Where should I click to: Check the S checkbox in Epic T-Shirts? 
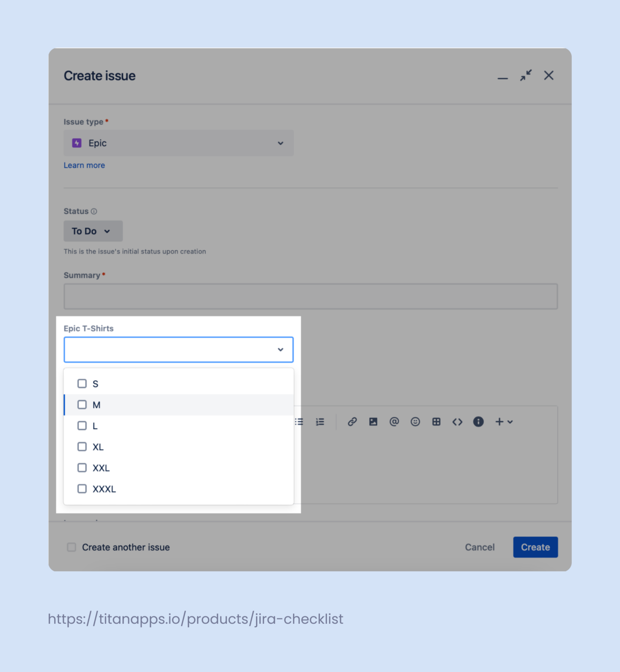82,383
